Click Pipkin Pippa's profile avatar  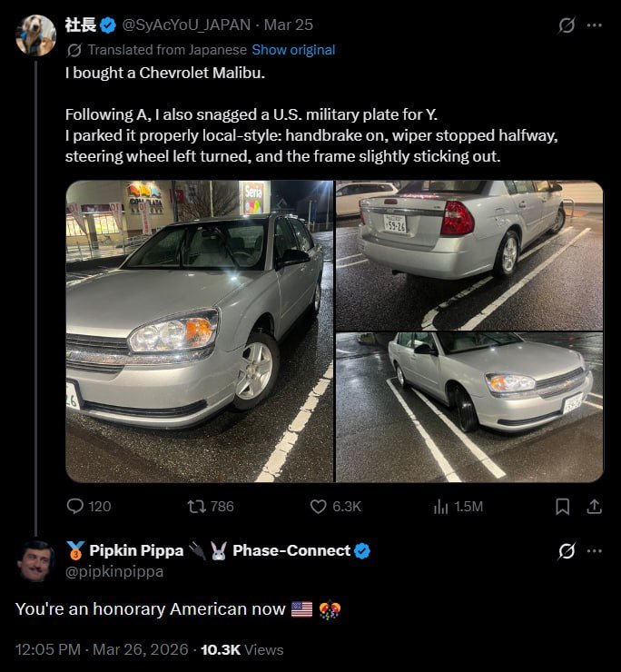35,560
